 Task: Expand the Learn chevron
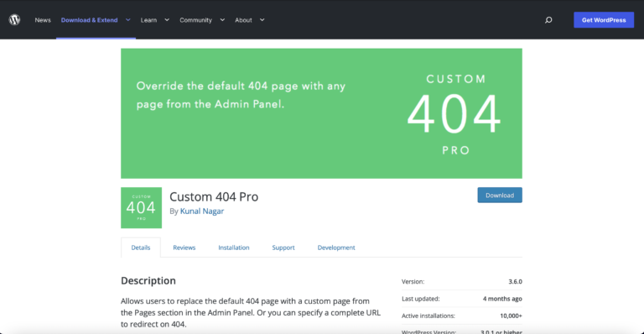click(167, 19)
